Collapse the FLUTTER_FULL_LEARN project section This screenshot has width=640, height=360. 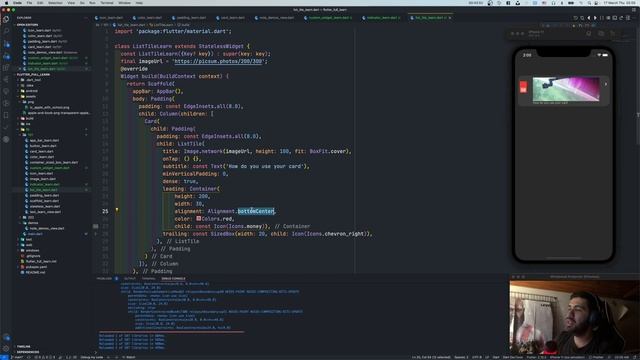coord(33,75)
